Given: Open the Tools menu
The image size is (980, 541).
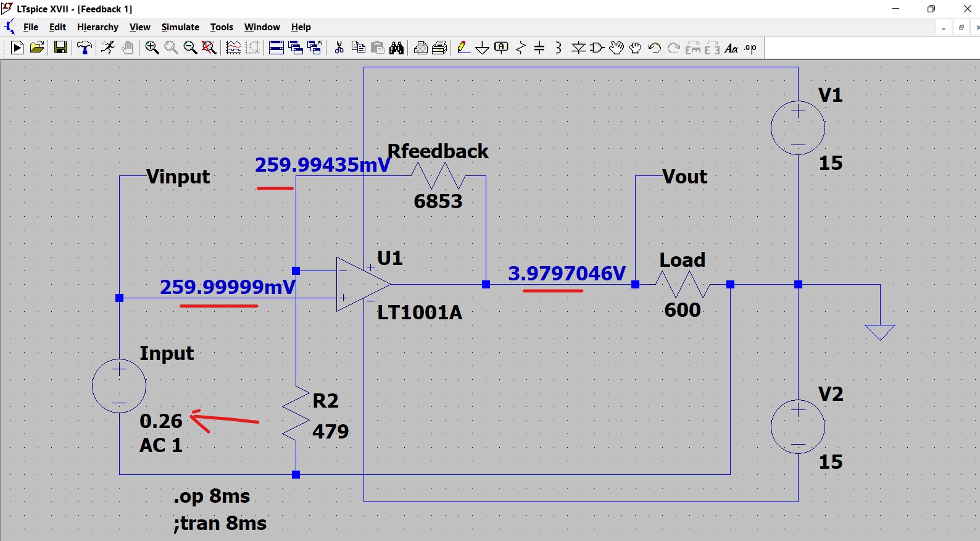Looking at the screenshot, I should (x=222, y=27).
